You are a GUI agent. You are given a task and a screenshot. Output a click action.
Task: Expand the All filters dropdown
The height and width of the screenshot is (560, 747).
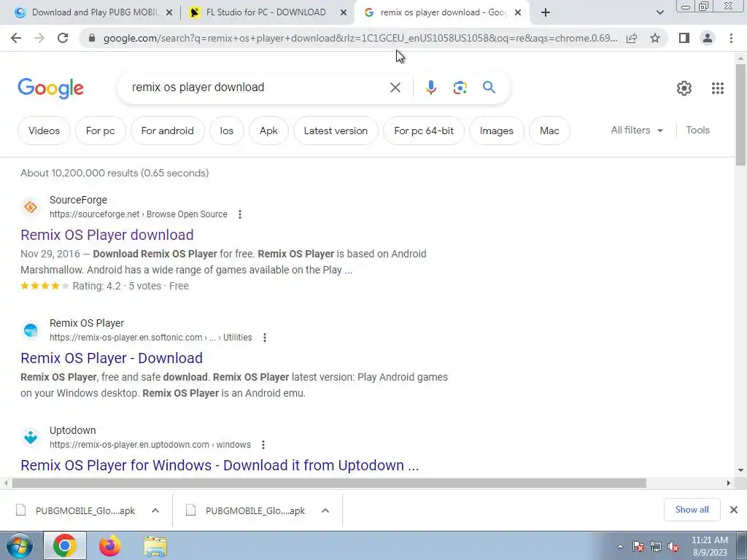click(637, 130)
